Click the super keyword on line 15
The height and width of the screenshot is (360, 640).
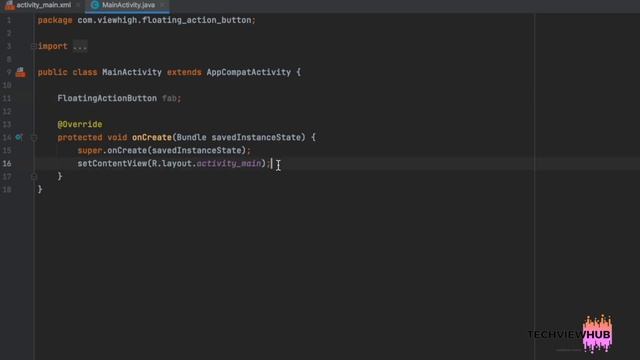click(90, 151)
